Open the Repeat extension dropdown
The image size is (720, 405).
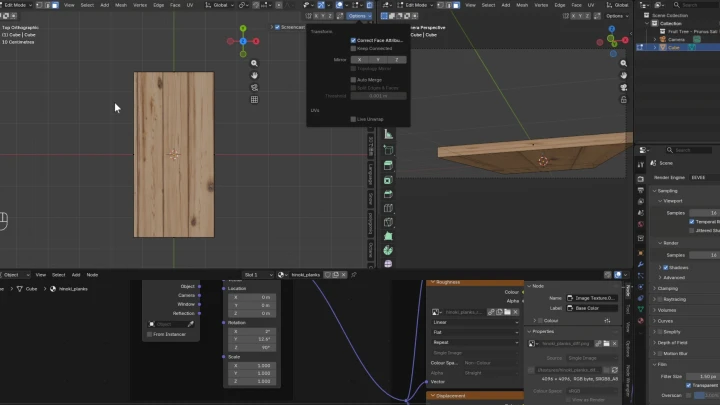(475, 342)
